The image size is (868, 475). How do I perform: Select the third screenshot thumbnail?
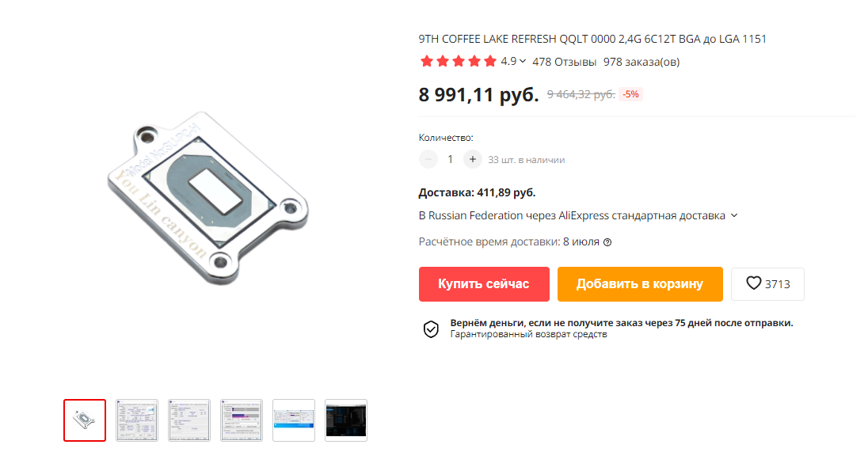tap(189, 420)
